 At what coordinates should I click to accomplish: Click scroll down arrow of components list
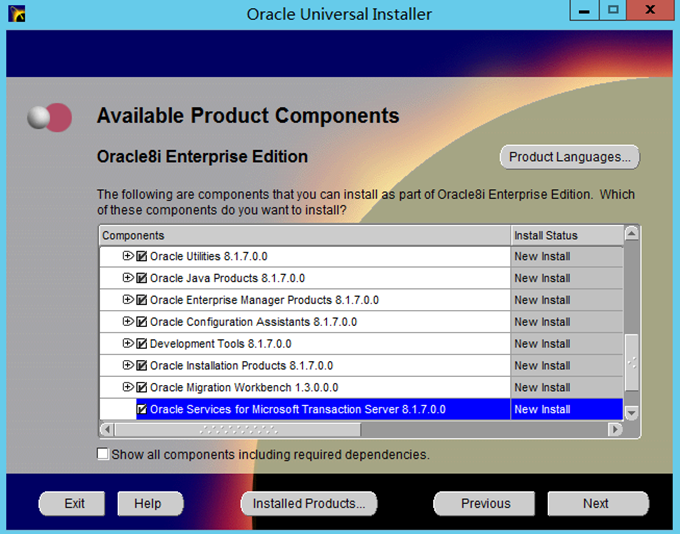click(x=631, y=413)
